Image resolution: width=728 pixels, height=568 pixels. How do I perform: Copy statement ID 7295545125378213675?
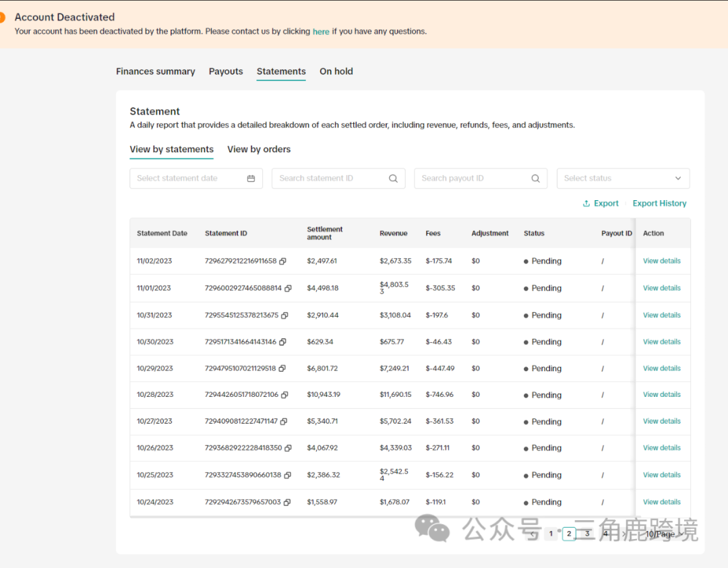284,315
